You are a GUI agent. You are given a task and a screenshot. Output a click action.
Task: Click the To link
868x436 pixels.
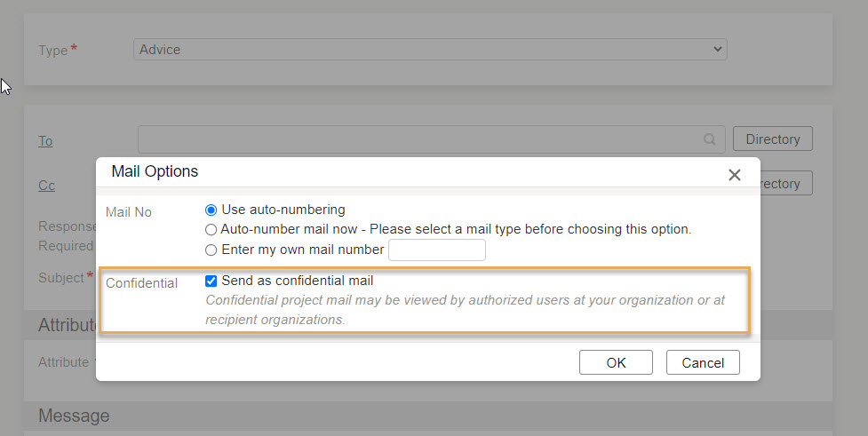pos(45,141)
